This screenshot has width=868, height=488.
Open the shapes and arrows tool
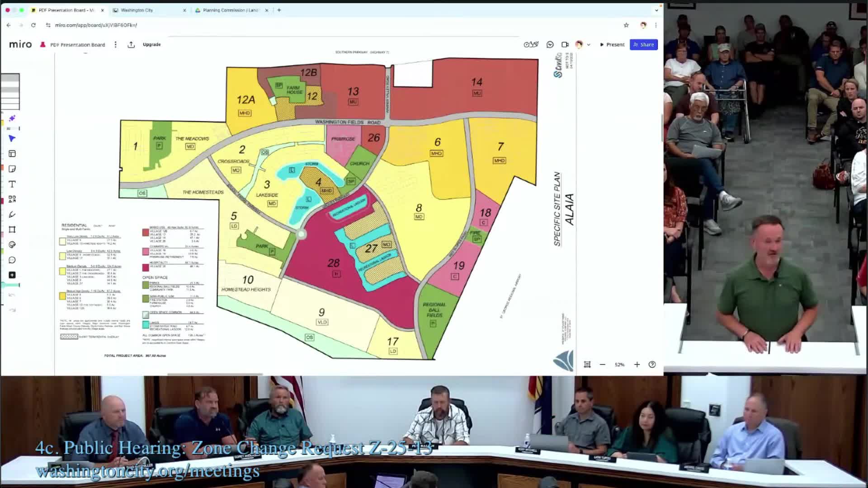pos(12,198)
